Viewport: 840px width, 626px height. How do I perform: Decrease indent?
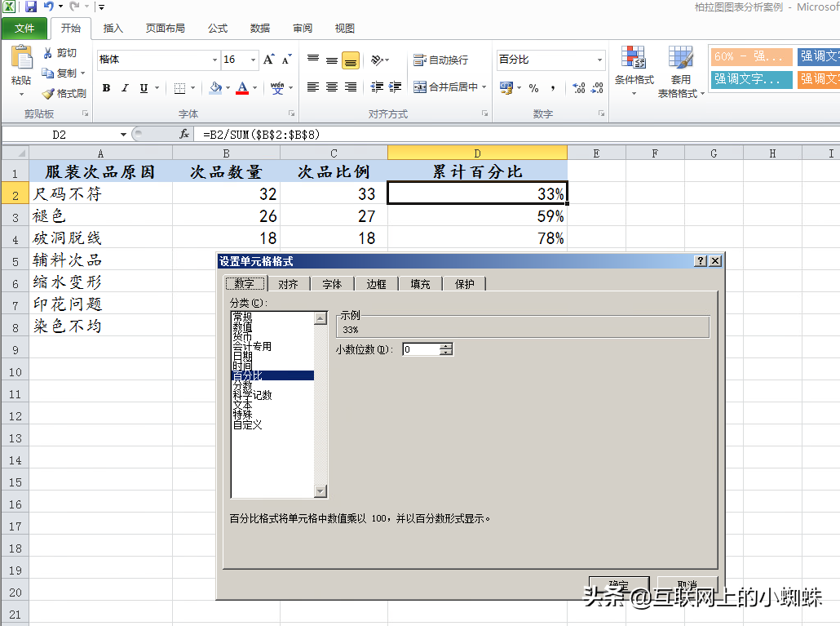(377, 87)
